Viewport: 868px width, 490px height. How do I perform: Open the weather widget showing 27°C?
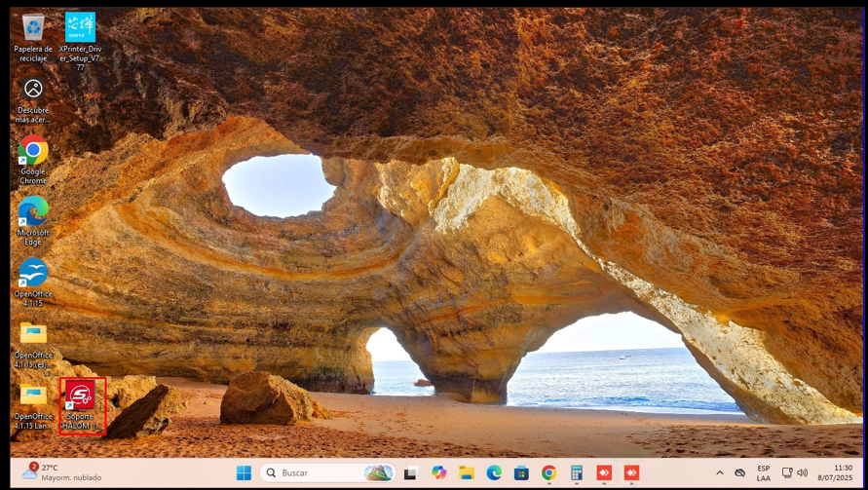(54, 473)
